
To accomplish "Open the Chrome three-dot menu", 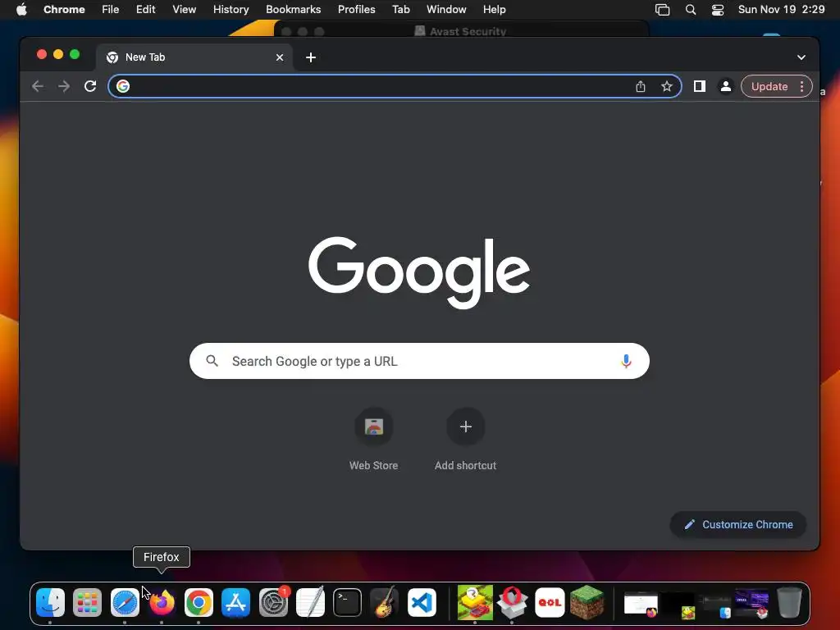I will tap(801, 86).
